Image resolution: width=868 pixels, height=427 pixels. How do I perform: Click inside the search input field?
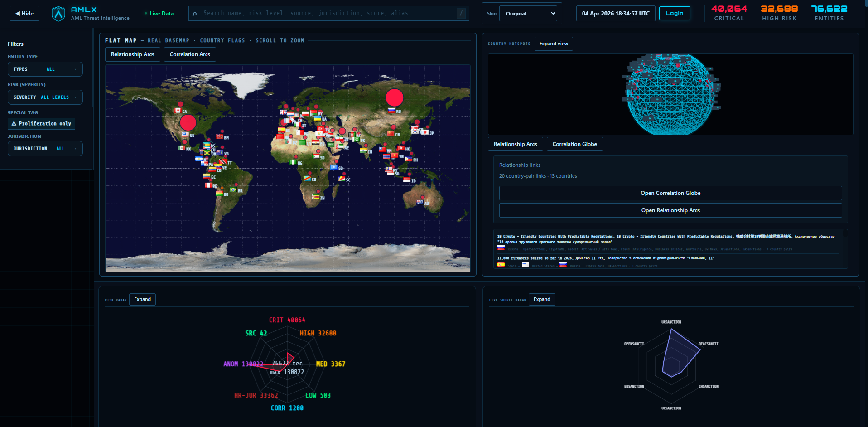[x=317, y=13]
